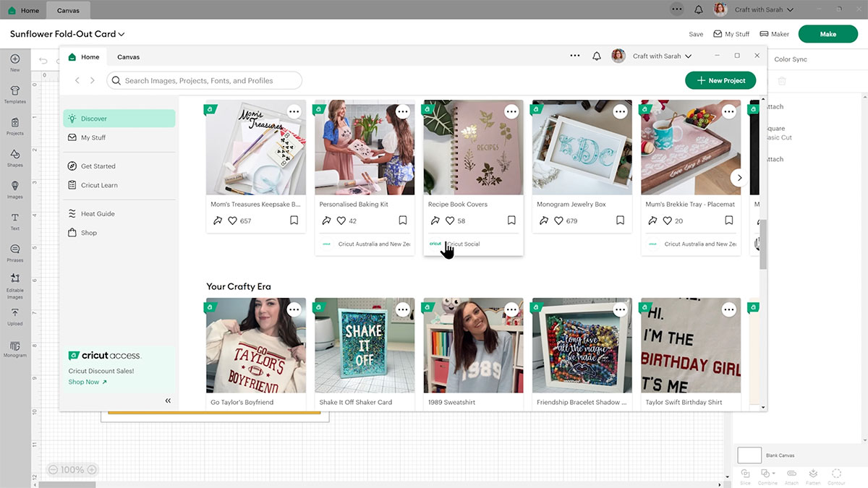Click Save in the background canvas header
Screen dimensions: 868x488
(x=696, y=34)
